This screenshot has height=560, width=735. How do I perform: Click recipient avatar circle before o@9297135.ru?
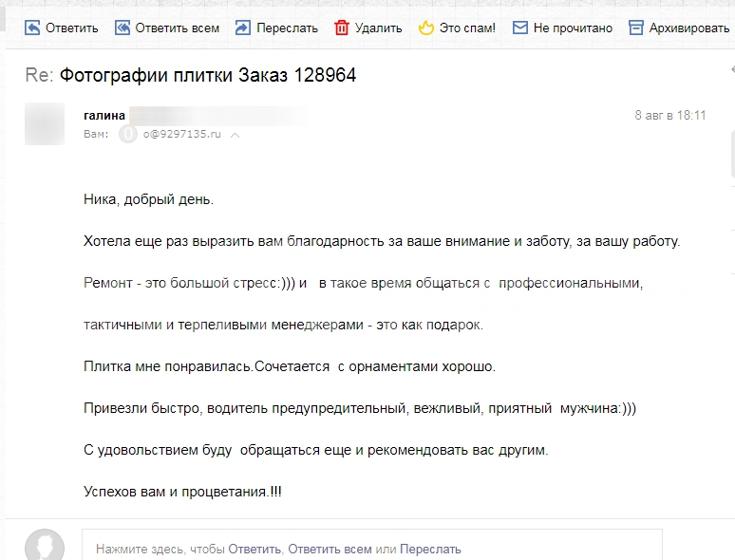tap(128, 134)
